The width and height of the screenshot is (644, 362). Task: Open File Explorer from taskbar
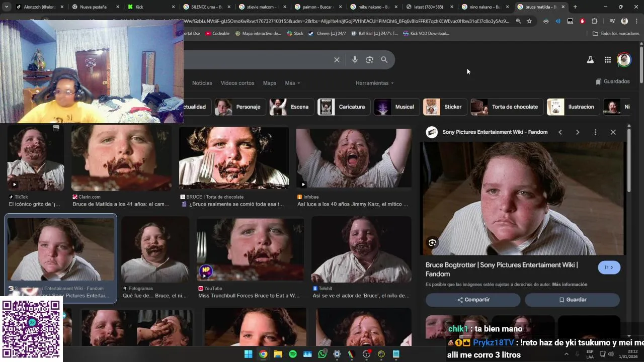click(278, 354)
